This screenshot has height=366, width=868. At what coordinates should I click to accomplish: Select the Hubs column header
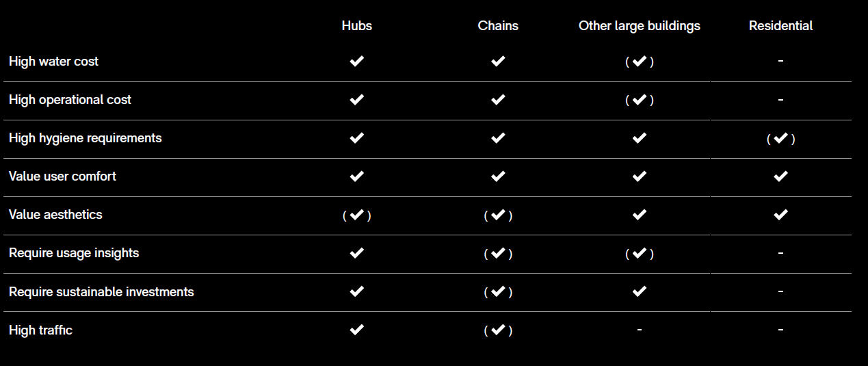[356, 25]
